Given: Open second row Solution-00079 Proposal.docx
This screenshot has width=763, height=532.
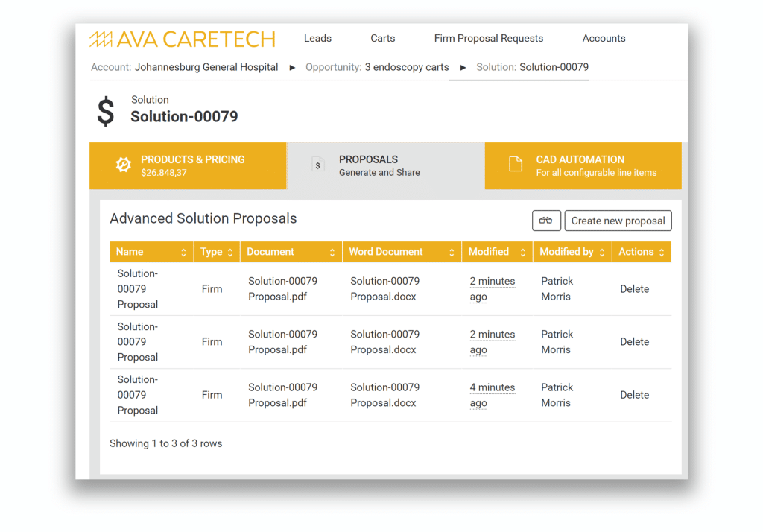Looking at the screenshot, I should (x=385, y=342).
